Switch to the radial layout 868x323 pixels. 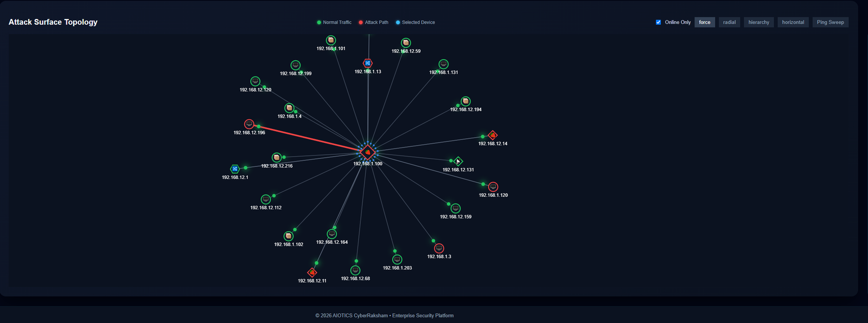click(x=730, y=22)
